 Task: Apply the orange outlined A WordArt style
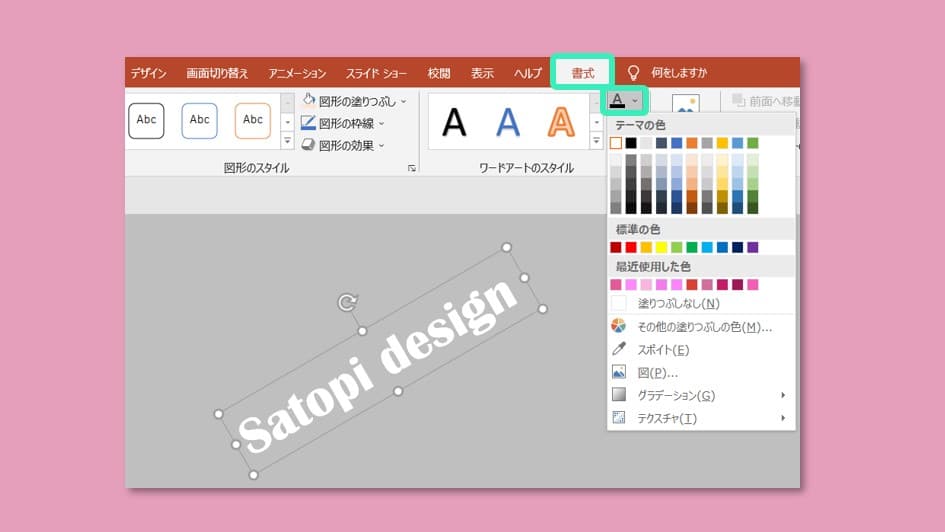click(560, 122)
